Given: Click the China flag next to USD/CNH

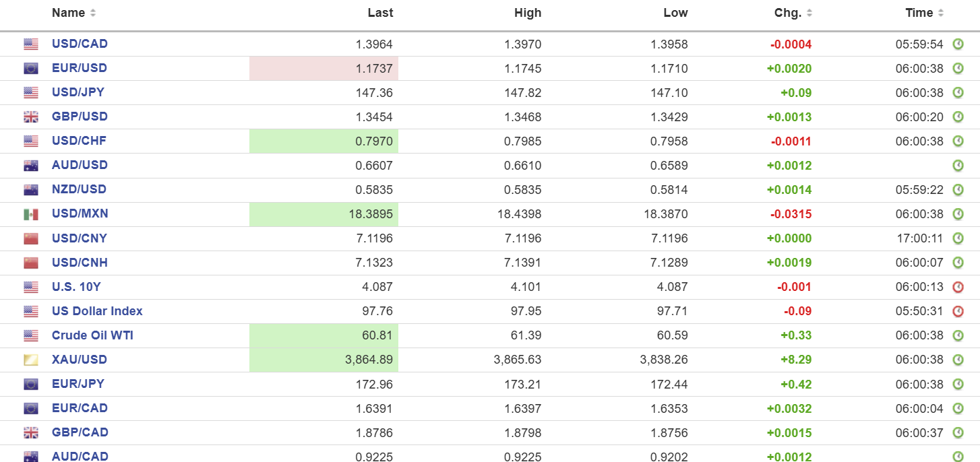Looking at the screenshot, I should coord(31,263).
